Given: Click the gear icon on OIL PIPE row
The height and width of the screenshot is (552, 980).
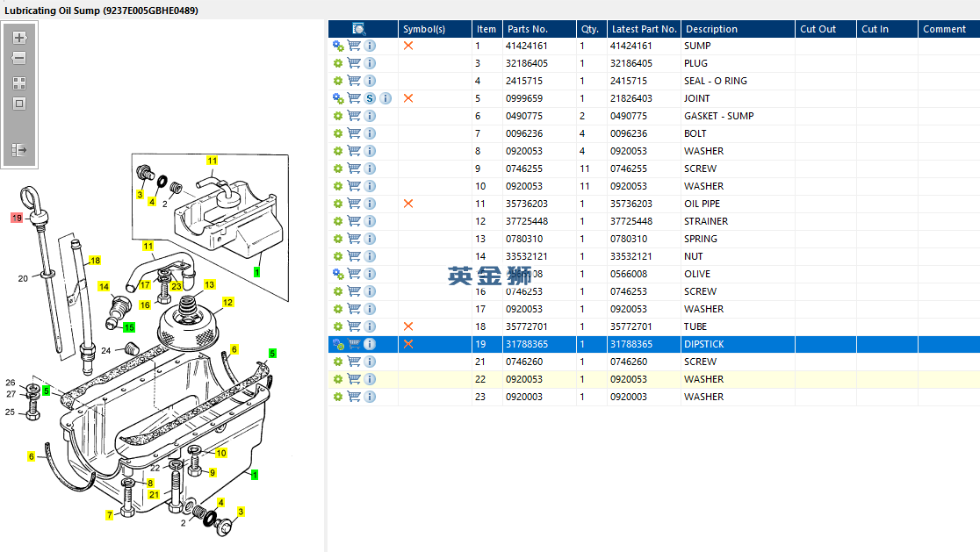Looking at the screenshot, I should (x=337, y=204).
